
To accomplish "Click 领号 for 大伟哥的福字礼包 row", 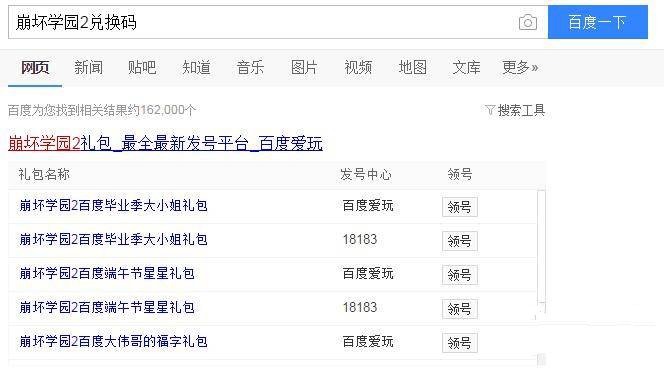I will (x=459, y=343).
